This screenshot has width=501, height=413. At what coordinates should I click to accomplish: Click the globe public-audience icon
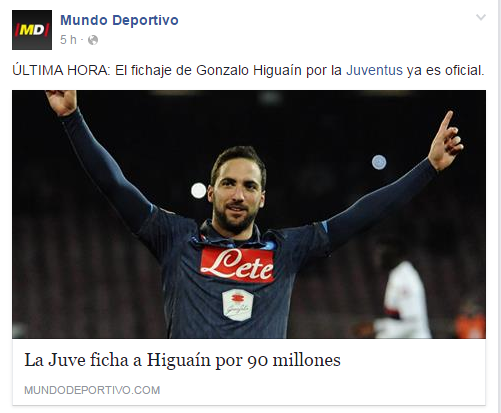[93, 40]
